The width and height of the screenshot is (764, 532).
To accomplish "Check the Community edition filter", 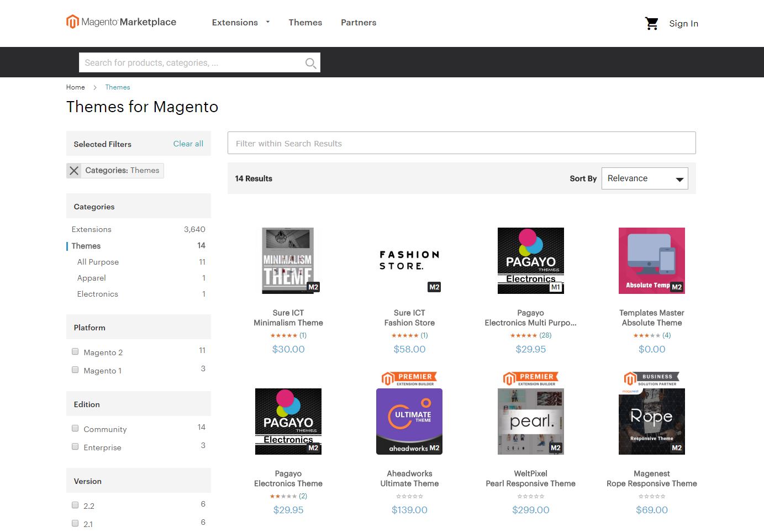I will pos(75,428).
